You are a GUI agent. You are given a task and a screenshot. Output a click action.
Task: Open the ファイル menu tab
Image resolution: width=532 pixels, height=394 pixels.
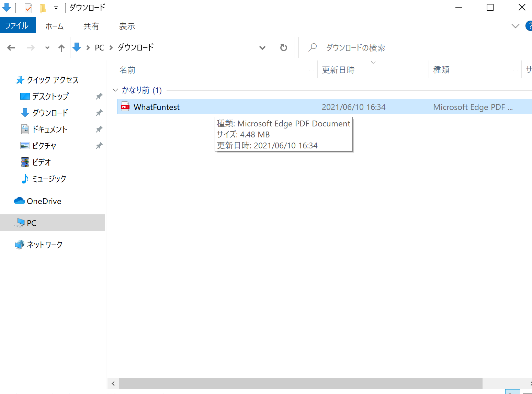[17, 26]
